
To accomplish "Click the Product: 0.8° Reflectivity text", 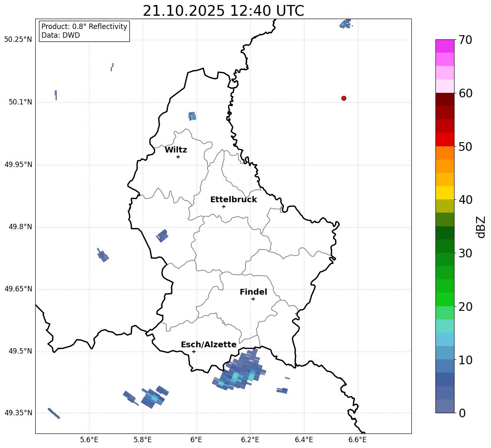I will (x=84, y=26).
